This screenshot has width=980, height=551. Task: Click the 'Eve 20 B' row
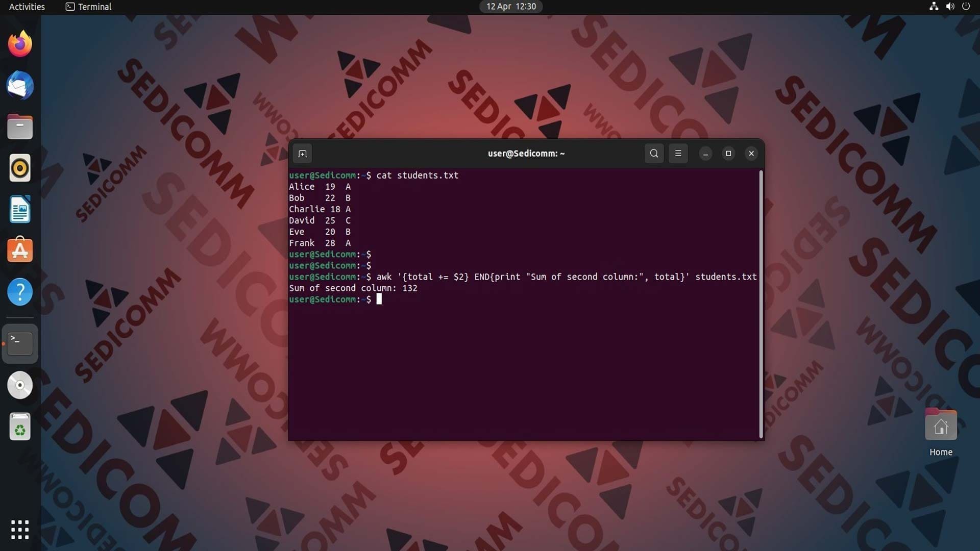pos(320,232)
